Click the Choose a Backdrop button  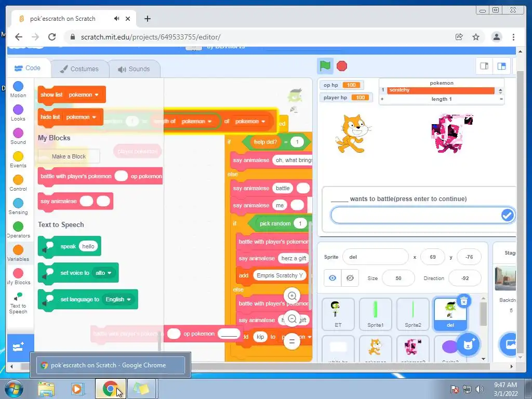pos(509,344)
